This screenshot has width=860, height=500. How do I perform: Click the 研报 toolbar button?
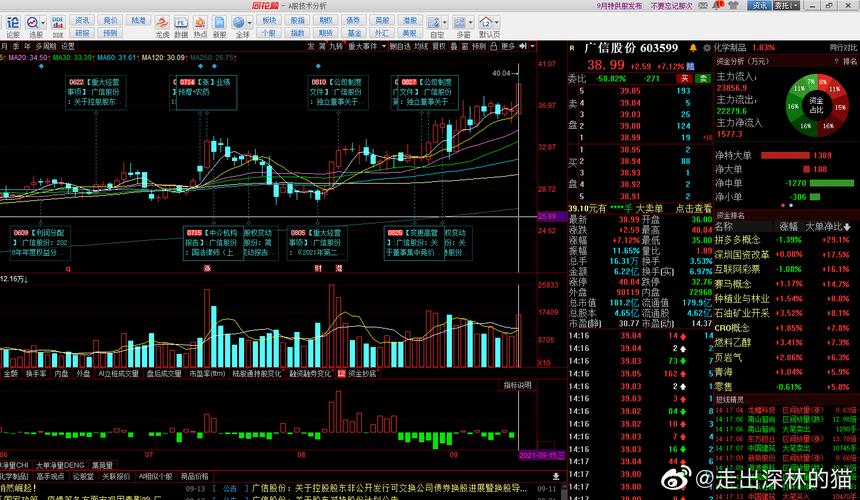(x=82, y=33)
